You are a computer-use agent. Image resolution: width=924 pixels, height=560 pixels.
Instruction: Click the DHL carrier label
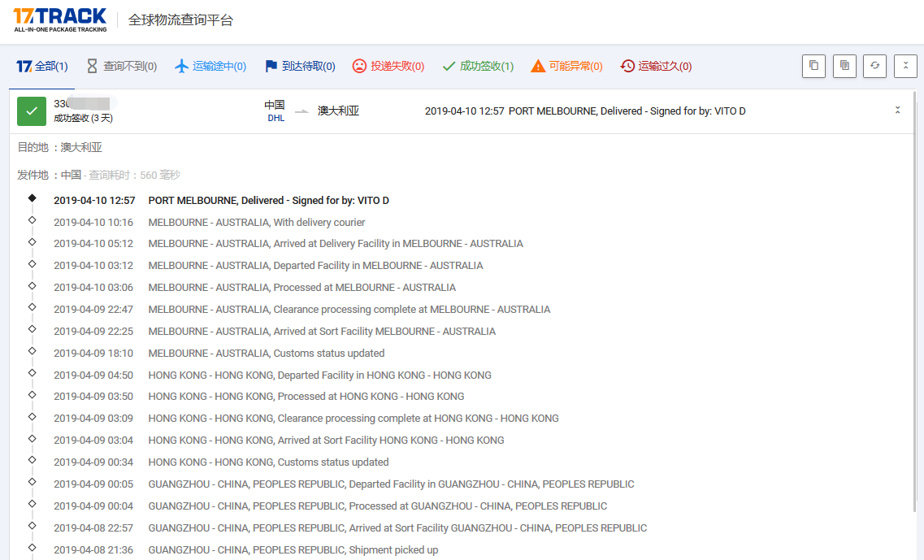pos(275,118)
